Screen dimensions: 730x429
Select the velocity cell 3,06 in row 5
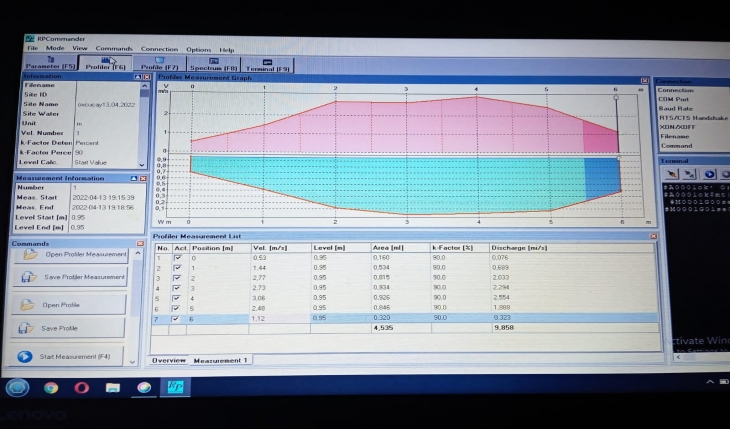coord(280,298)
